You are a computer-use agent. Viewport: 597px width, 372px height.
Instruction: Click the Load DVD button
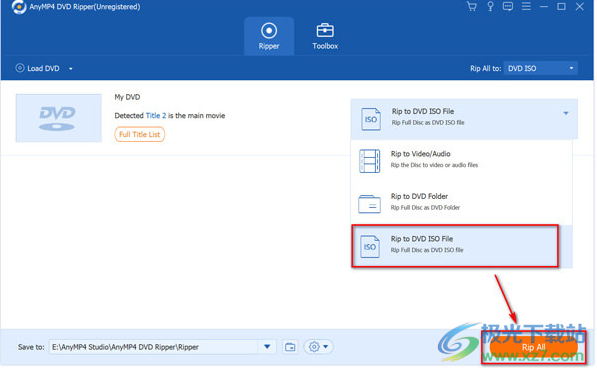pyautogui.click(x=37, y=69)
